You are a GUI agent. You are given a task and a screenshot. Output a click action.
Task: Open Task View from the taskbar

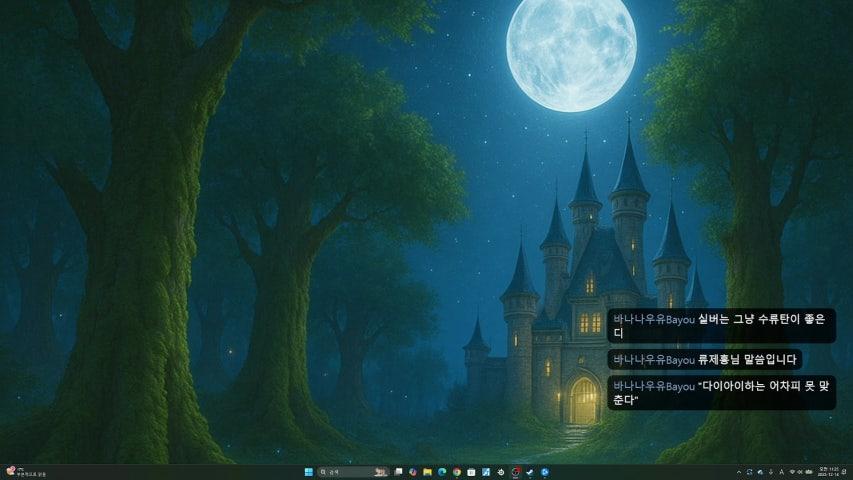click(x=398, y=472)
